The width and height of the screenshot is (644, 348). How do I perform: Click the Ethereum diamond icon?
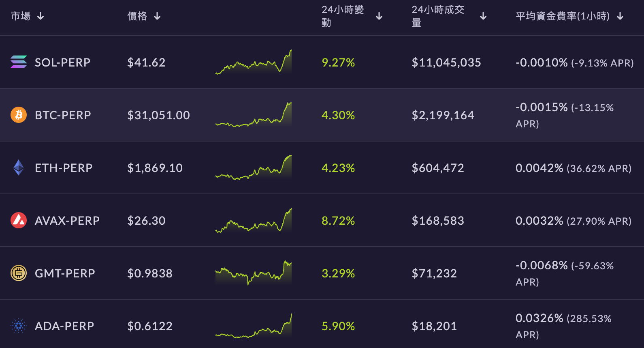[x=19, y=168]
